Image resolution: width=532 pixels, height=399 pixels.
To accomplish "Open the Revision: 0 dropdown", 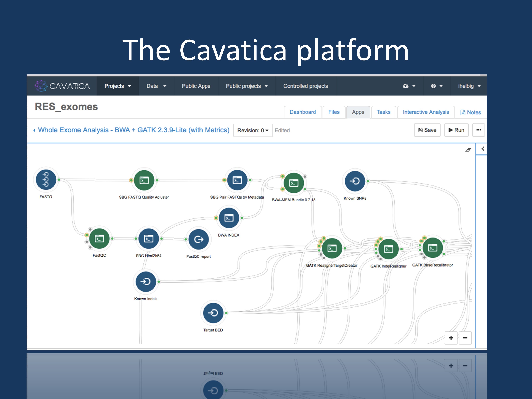I will pos(253,130).
